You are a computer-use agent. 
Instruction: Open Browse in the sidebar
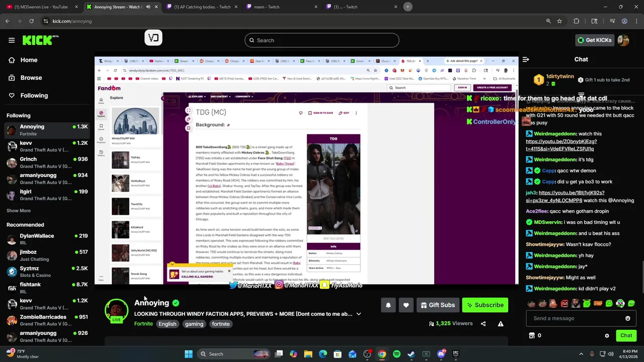(31, 77)
